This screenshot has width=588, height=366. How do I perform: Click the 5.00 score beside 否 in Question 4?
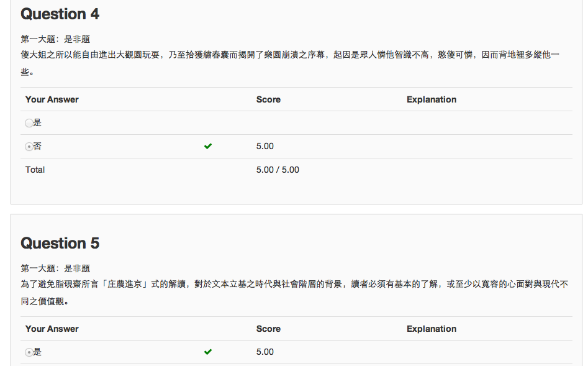[x=265, y=147]
